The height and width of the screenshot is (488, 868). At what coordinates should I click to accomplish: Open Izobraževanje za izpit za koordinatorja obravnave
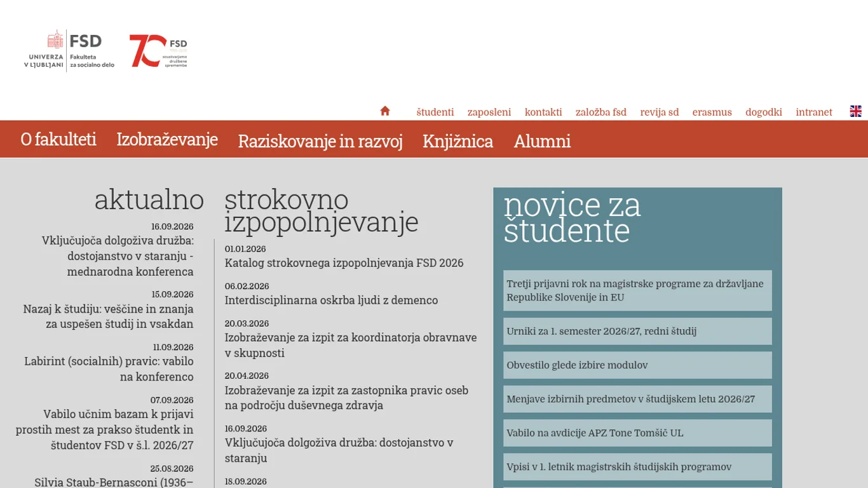(351, 345)
